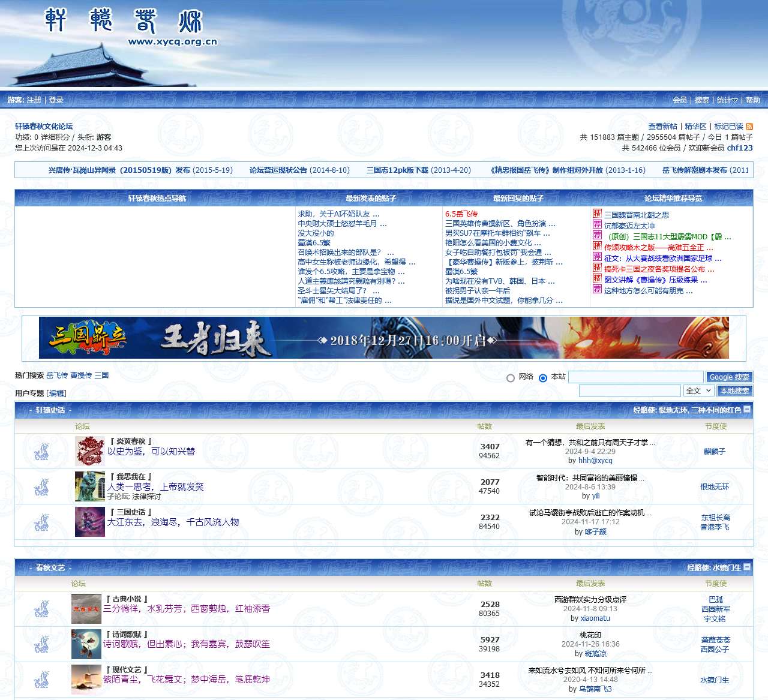Viewport: 768px width, 700px height.
Task: Focus the local search input field
Action: (x=630, y=390)
